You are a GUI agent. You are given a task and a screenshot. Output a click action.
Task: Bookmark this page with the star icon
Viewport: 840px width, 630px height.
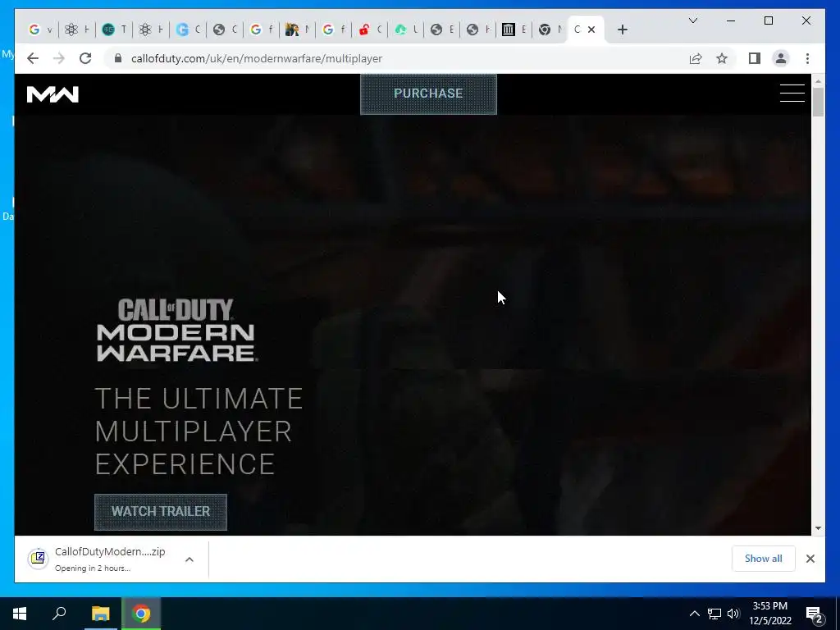tap(722, 58)
